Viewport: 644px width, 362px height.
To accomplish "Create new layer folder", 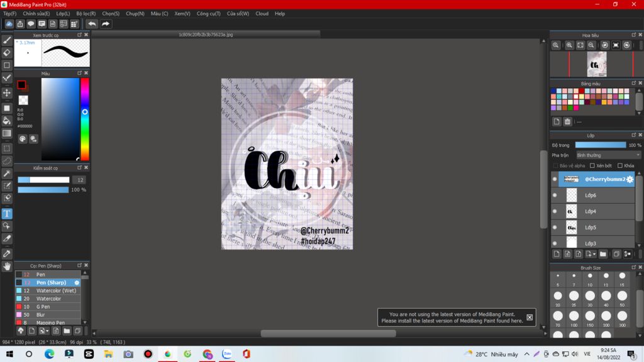I will (603, 254).
